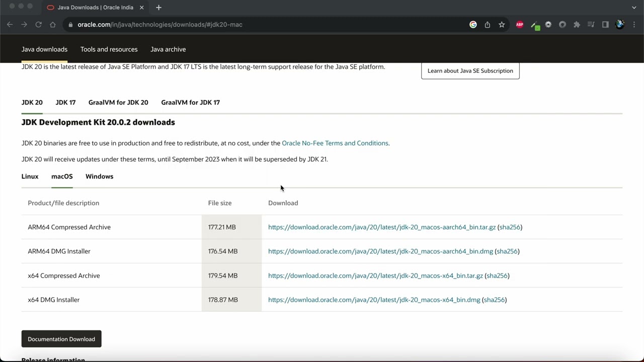Switch to GraalVM for JDK 20 tab

coord(118,103)
